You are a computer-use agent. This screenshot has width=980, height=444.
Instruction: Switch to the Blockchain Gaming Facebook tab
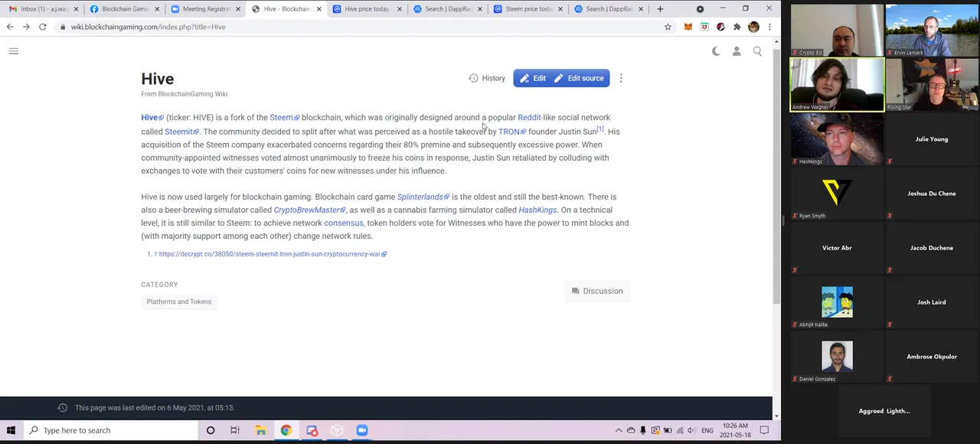124,9
